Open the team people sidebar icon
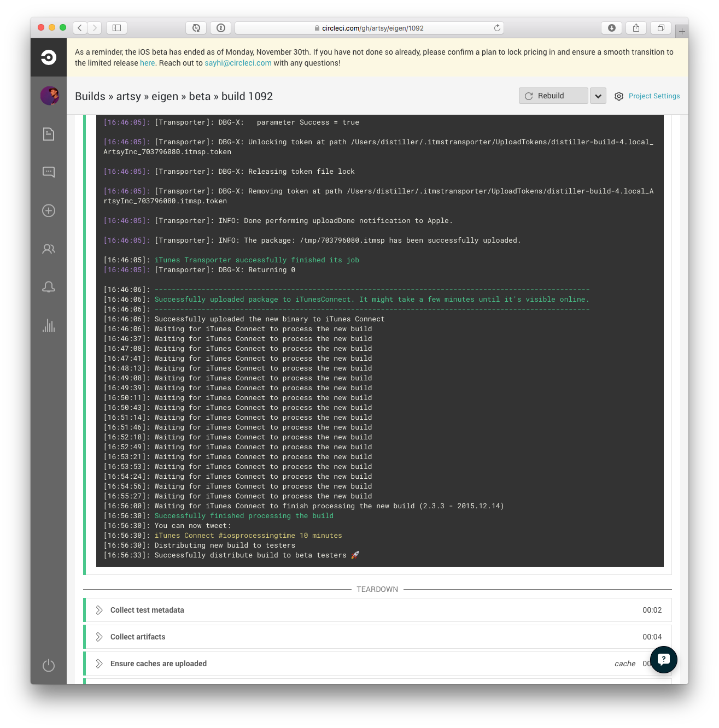 [49, 249]
